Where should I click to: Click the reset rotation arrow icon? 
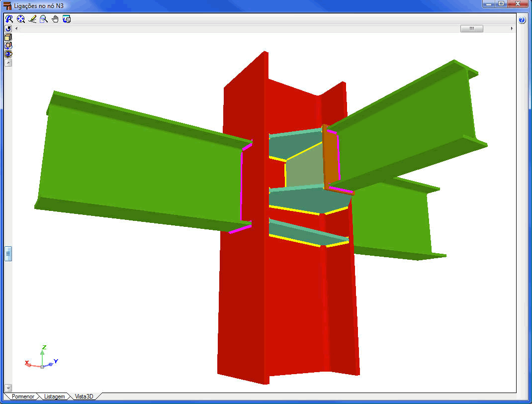(x=8, y=28)
